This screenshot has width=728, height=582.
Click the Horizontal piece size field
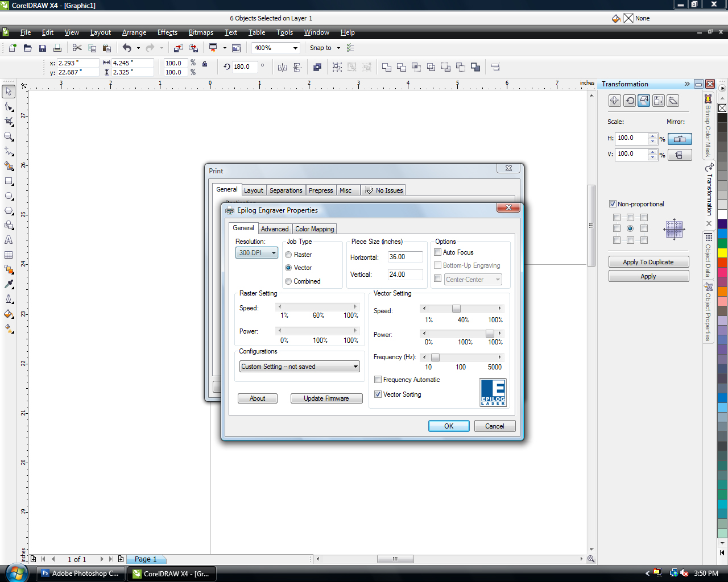click(x=406, y=257)
